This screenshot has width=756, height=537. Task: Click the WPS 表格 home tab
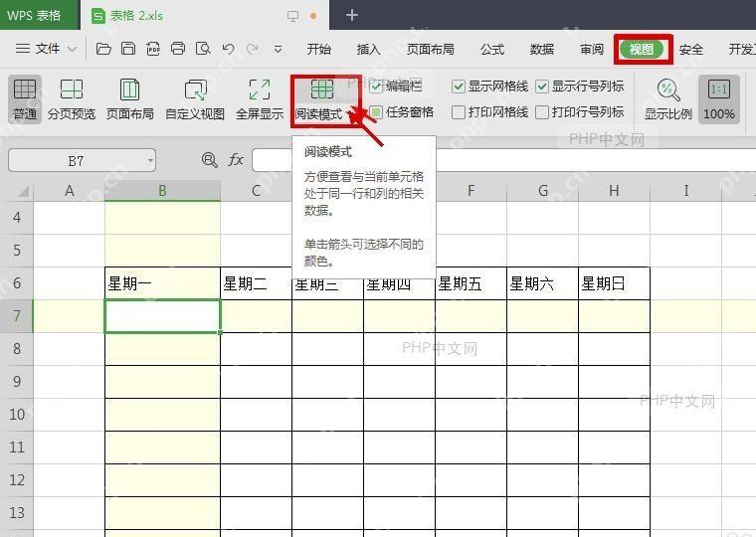pyautogui.click(x=40, y=16)
